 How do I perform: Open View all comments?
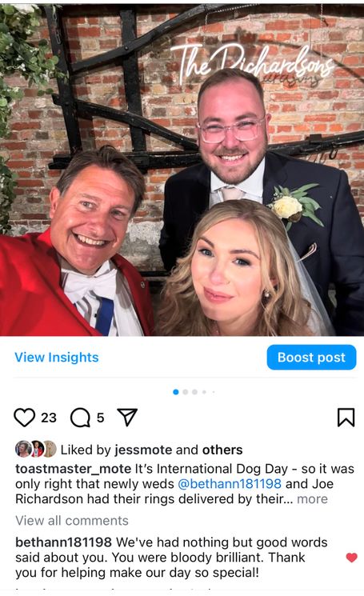pyautogui.click(x=72, y=520)
